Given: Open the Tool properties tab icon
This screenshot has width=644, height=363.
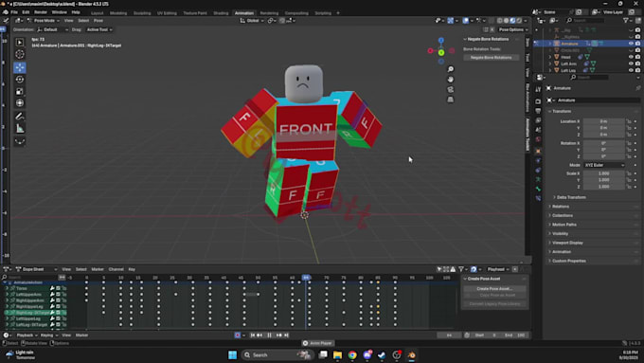Looking at the screenshot, I should click(538, 89).
